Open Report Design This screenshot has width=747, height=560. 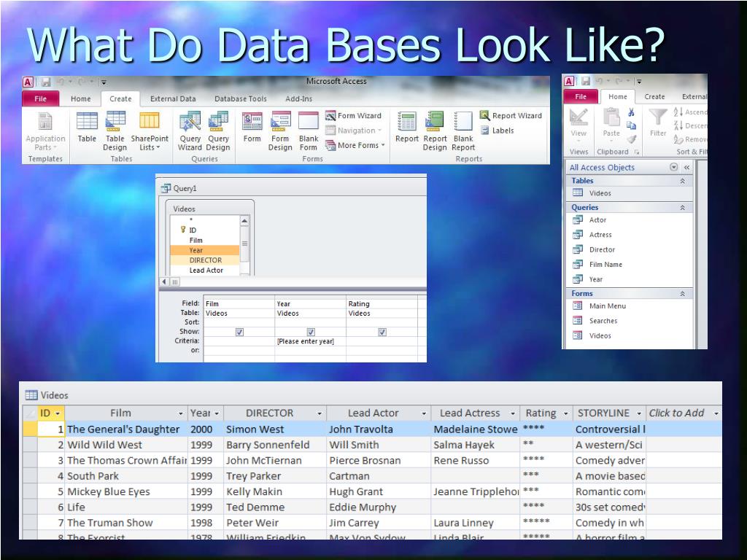[435, 131]
